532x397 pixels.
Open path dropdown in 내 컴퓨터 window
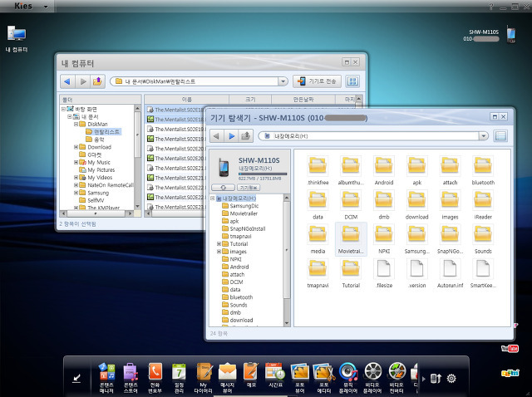283,81
